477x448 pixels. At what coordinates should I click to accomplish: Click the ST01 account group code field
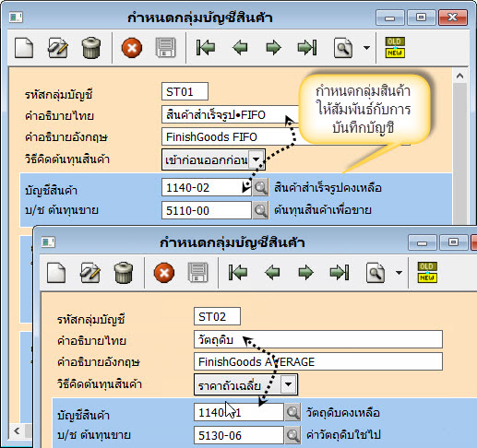(185, 91)
